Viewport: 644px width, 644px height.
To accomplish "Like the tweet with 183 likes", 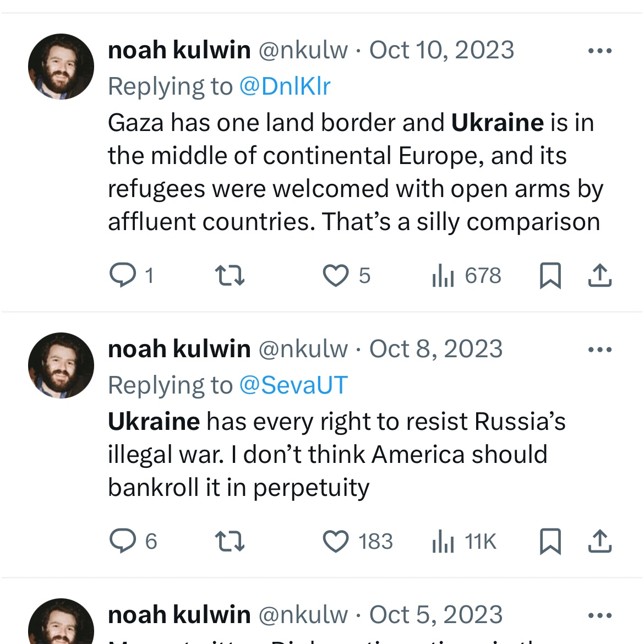I will click(x=358, y=541).
